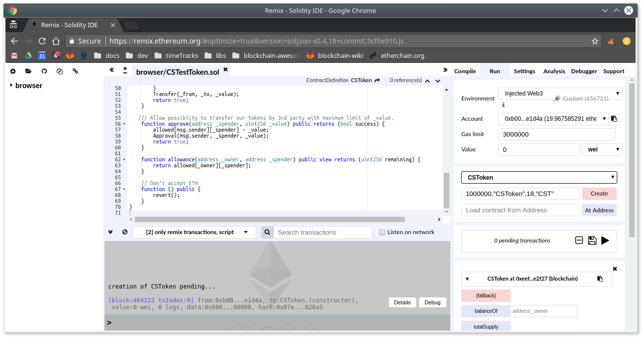The image size is (644, 339).
Task: Copy all files to another instance icon
Action: (x=59, y=71)
